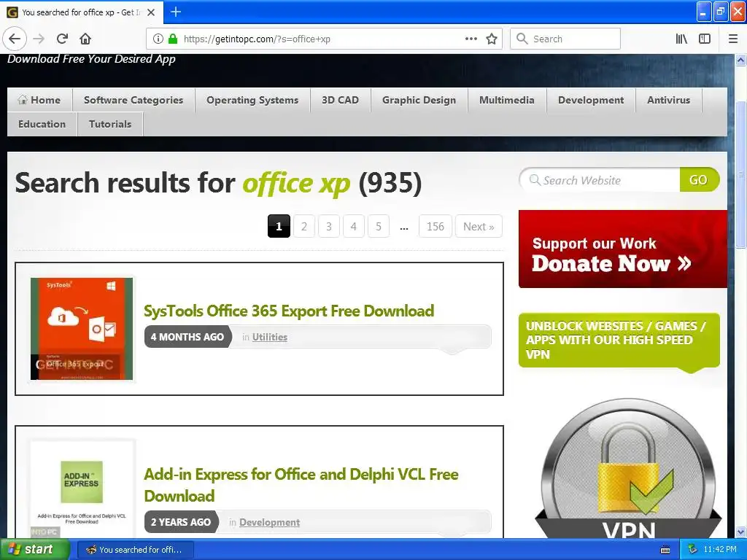747x560 pixels.
Task: Go to results page 5
Action: [x=379, y=226]
